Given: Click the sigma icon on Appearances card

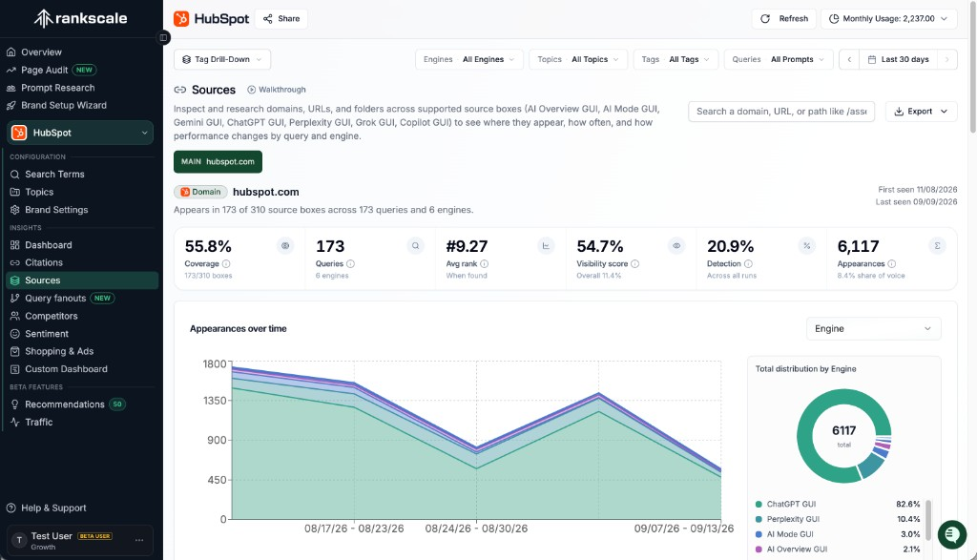Looking at the screenshot, I should [x=937, y=246].
